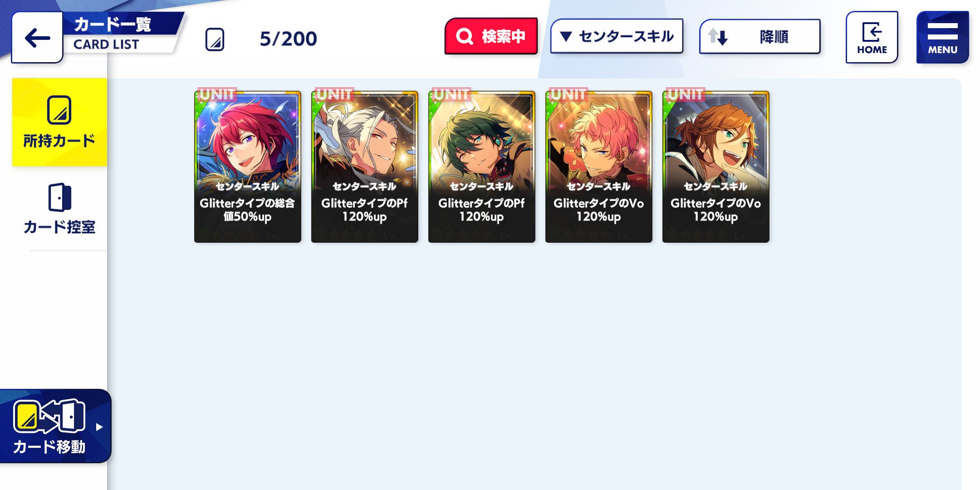Viewport: 980px width, 490px height.
Task: Select the red-haired Glitter総合値50%up card
Action: tap(248, 167)
